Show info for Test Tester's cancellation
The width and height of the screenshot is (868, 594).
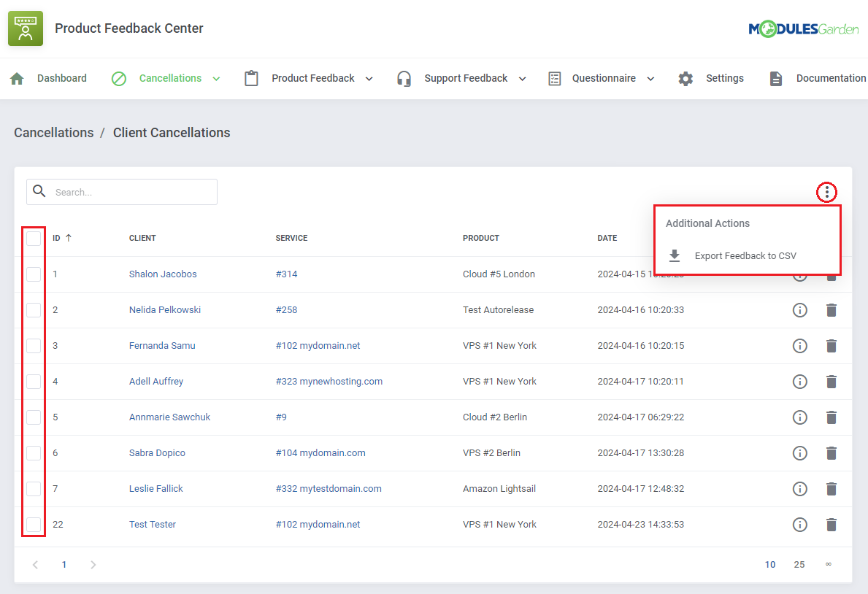click(800, 524)
